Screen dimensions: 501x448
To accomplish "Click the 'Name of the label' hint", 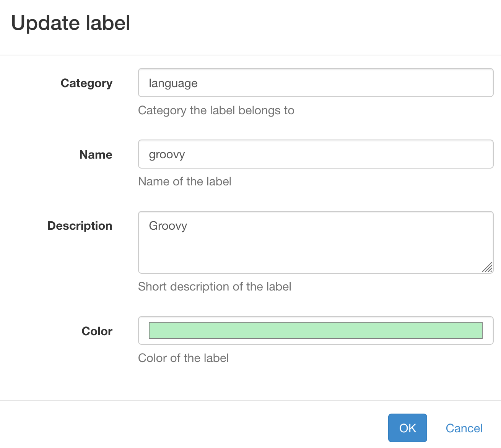I will tap(185, 182).
